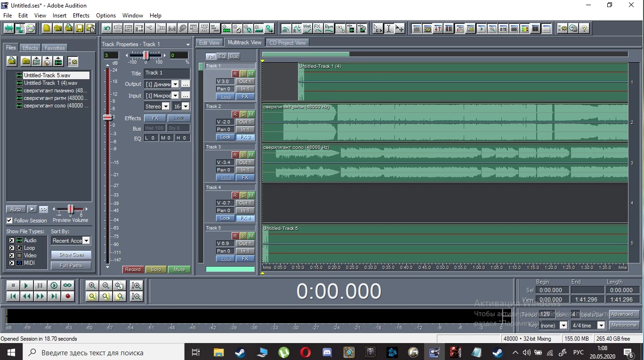Open the Insert menu
Viewport: 644px width, 360px height.
pos(59,16)
